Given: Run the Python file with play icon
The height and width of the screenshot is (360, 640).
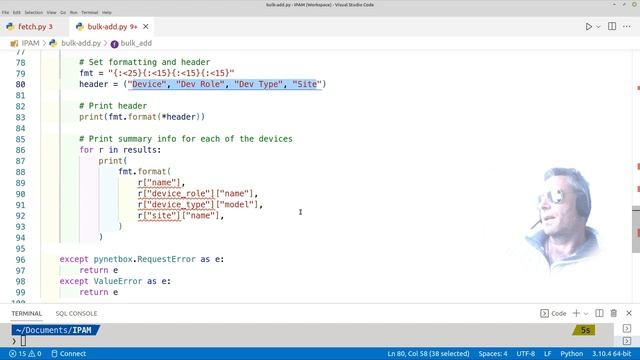Looking at the screenshot, I should coord(589,27).
